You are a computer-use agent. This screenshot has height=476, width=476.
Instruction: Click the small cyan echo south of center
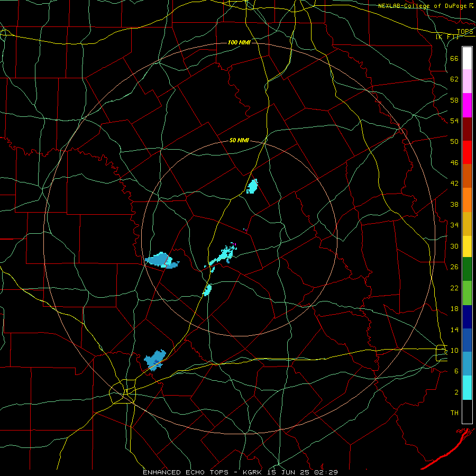pos(207,290)
